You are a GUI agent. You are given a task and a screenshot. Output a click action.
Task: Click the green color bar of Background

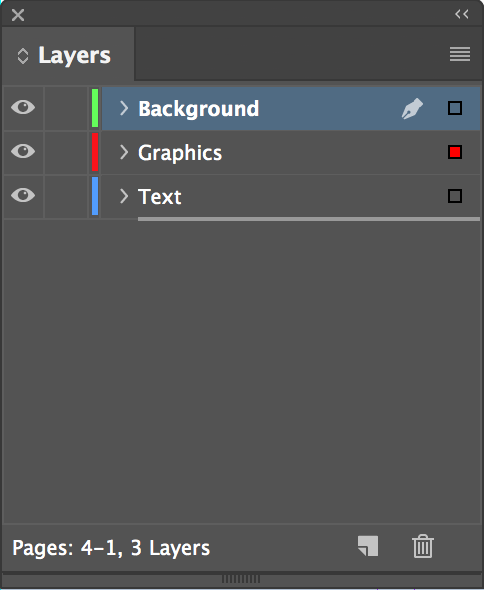[95, 108]
